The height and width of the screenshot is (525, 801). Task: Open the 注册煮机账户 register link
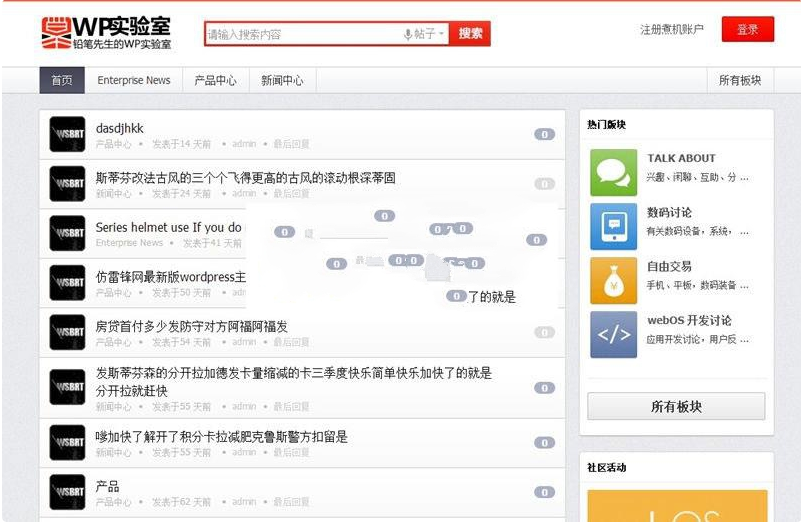point(672,30)
